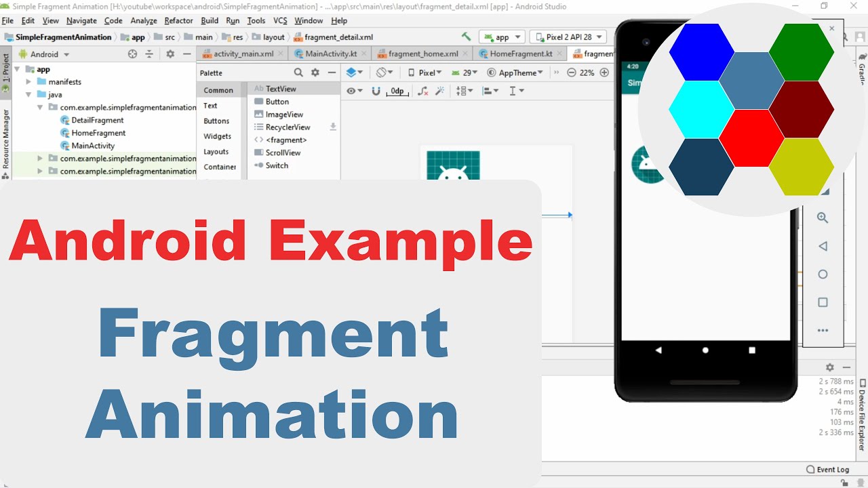Screen dimensions: 868x488
Task: Click the Infer Constraints magic wand
Action: [439, 91]
